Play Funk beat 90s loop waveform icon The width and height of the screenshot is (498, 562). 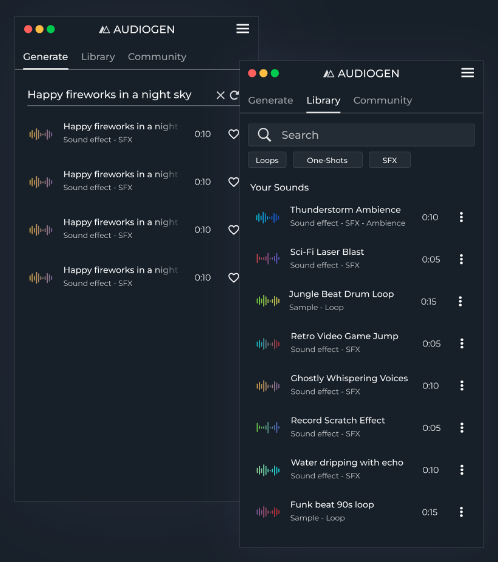pyautogui.click(x=268, y=512)
